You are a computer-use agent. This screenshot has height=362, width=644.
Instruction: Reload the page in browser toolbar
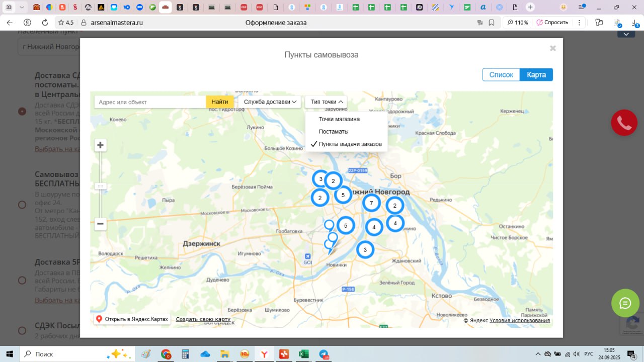click(x=45, y=23)
